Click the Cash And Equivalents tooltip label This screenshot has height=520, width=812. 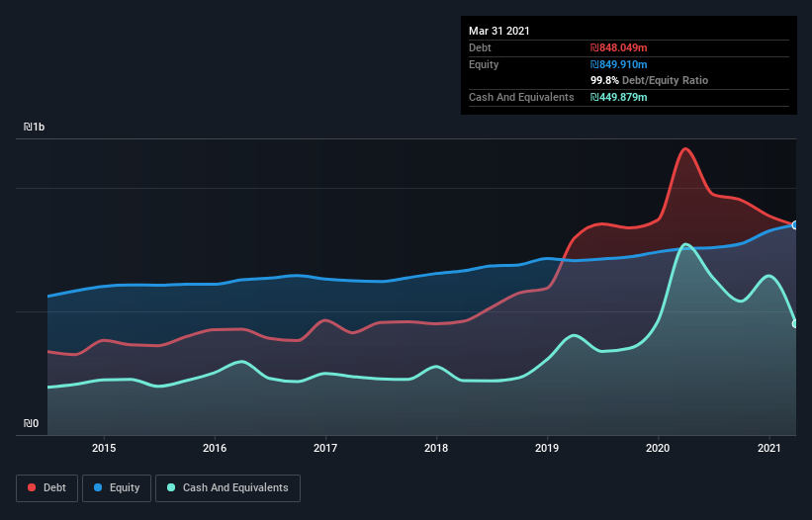[521, 97]
